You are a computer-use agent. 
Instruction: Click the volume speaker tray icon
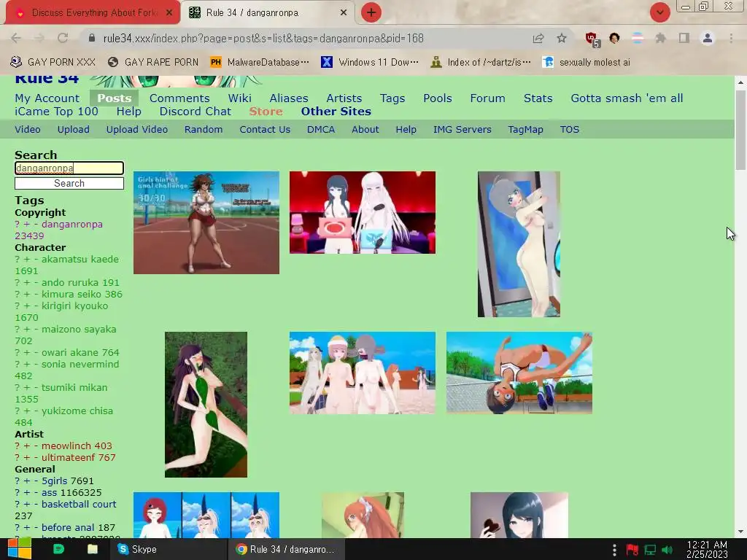(x=667, y=550)
